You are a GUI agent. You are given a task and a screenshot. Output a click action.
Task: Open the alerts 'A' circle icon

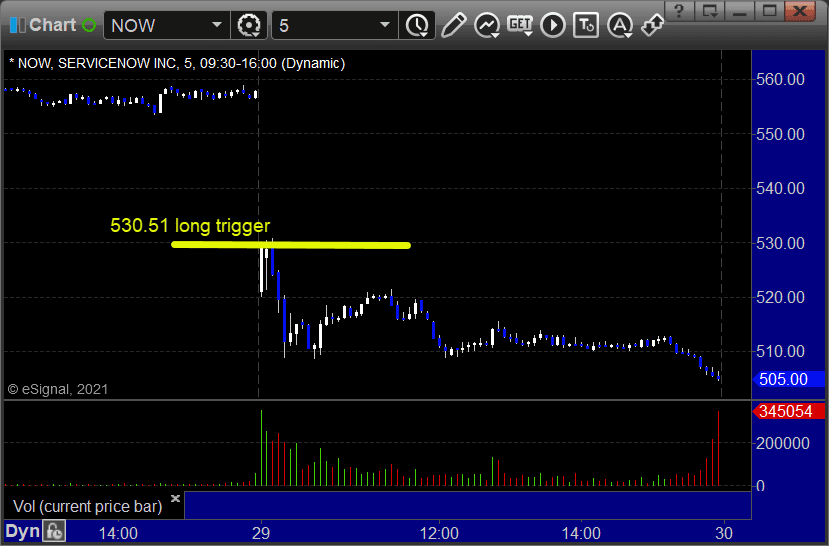[620, 25]
